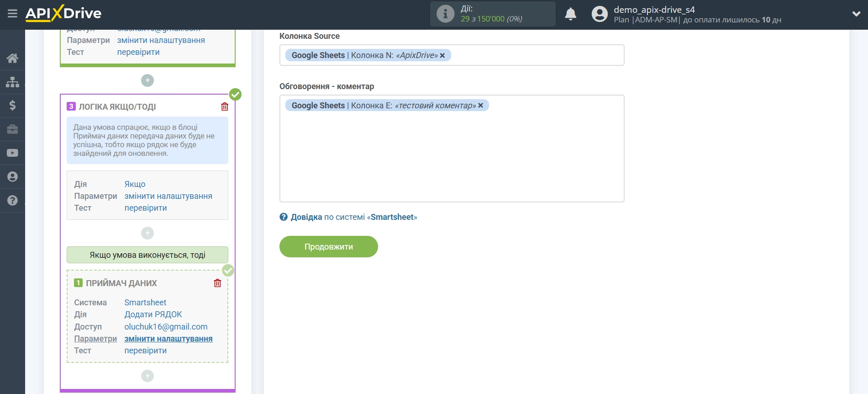The width and height of the screenshot is (868, 394).
Task: Click змінити налаштування in ПРИЙМАЧ ДАНИХ
Action: click(168, 339)
